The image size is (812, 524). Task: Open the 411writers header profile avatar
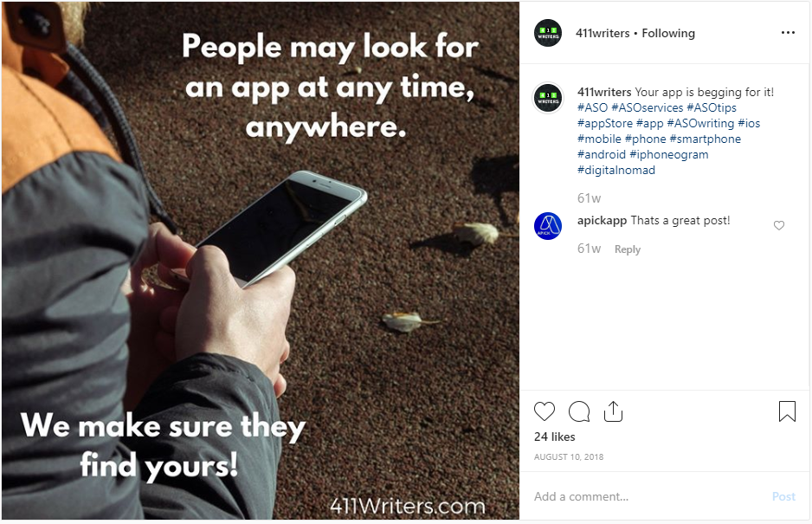[548, 33]
